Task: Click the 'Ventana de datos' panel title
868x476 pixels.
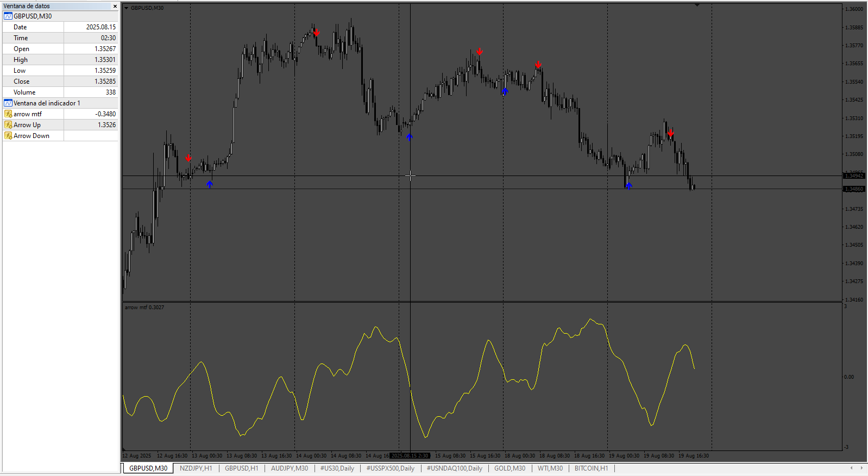Action: (27, 6)
